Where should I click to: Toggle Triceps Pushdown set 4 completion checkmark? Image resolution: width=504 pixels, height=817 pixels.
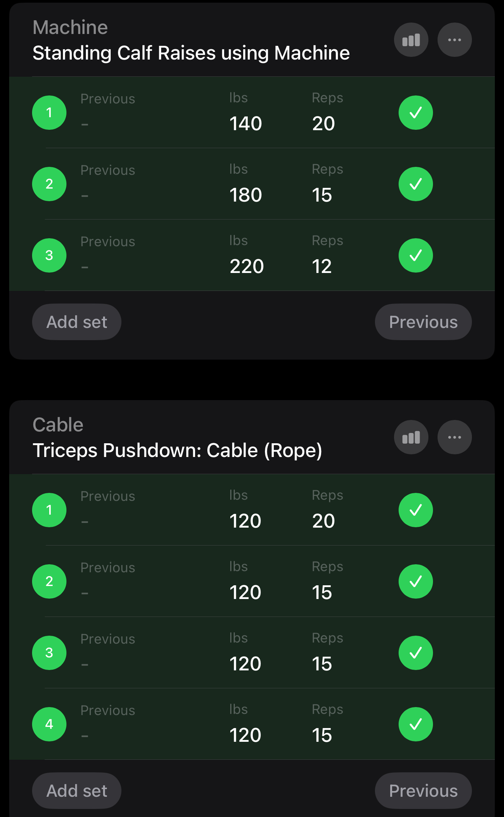(415, 724)
